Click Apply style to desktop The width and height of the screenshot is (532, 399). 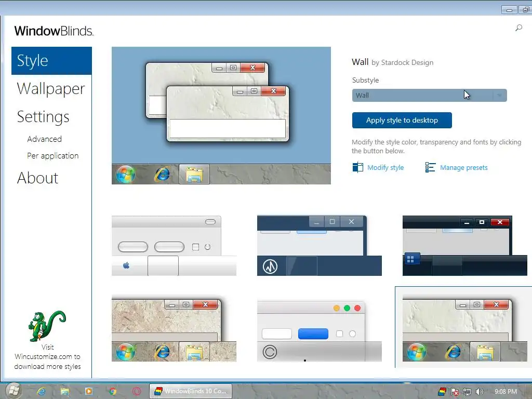pyautogui.click(x=402, y=120)
